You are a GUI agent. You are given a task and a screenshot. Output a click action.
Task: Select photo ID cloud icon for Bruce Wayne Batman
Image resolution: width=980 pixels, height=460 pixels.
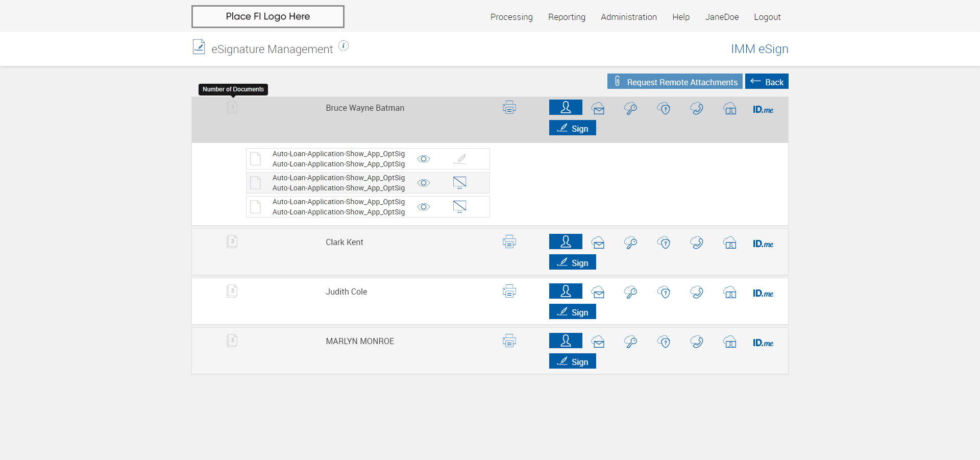730,108
